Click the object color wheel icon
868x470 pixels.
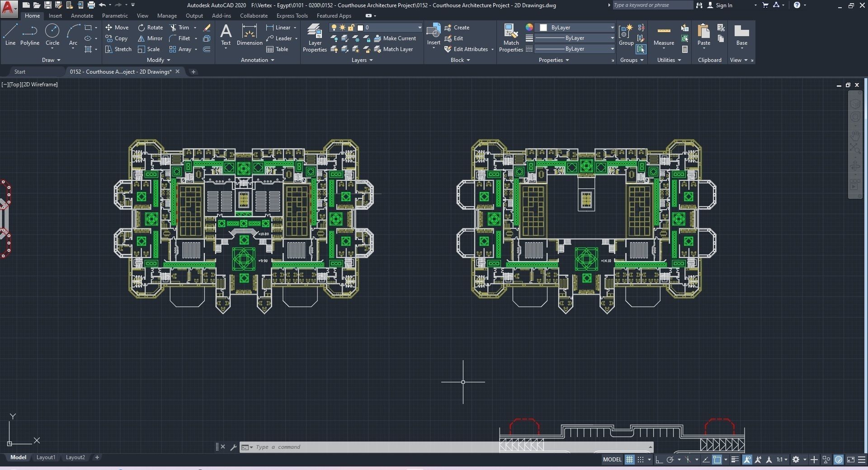[x=529, y=28]
